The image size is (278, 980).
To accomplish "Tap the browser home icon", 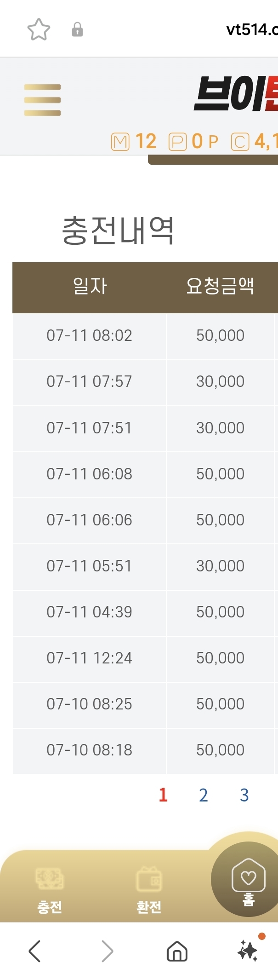I will [x=177, y=951].
